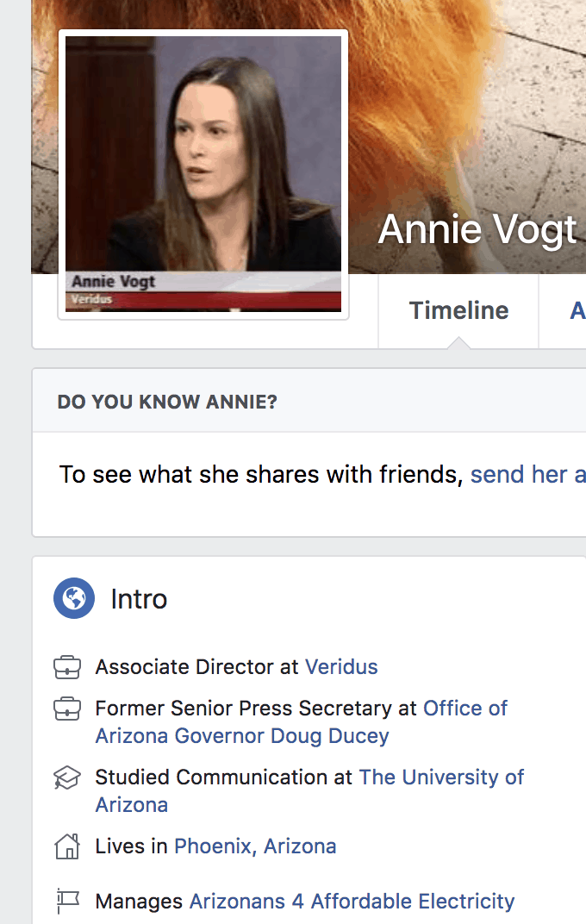586x924 pixels.
Task: Click the send her a friend request link
Action: coord(527,474)
